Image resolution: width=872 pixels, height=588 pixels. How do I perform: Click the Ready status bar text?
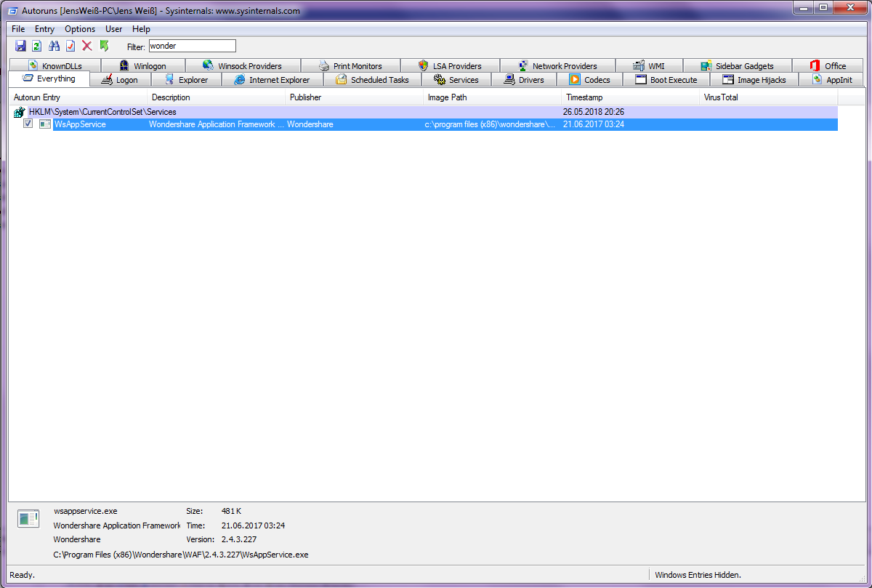coord(22,575)
